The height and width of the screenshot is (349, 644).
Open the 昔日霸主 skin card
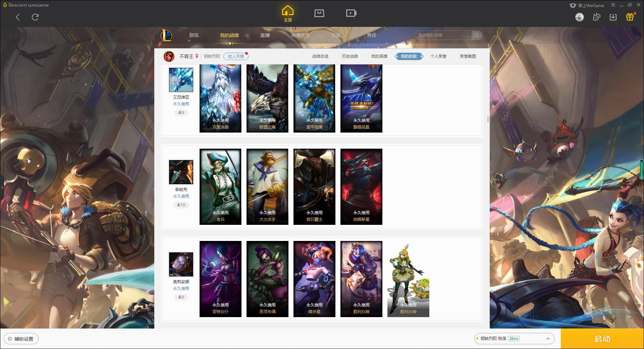(314, 187)
